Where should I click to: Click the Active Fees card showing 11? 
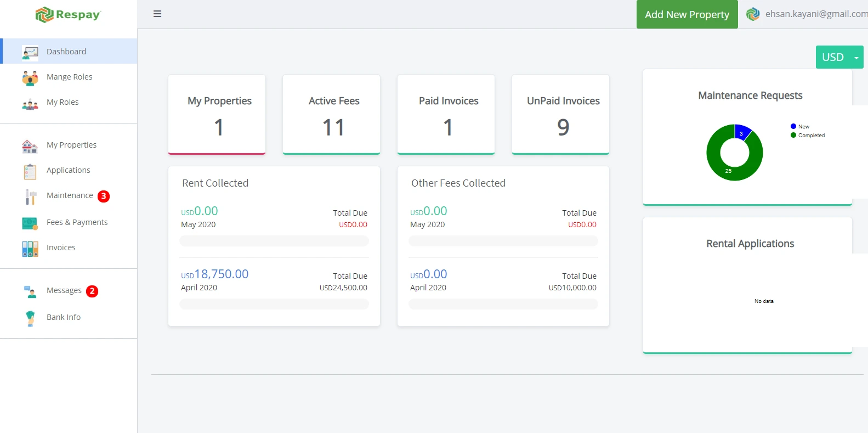(332, 115)
